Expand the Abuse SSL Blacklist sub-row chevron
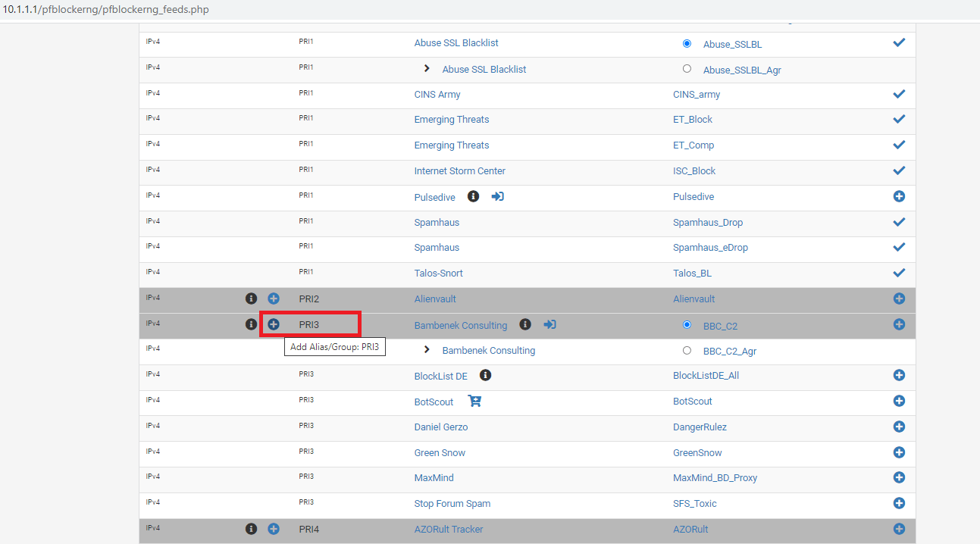 (x=427, y=68)
